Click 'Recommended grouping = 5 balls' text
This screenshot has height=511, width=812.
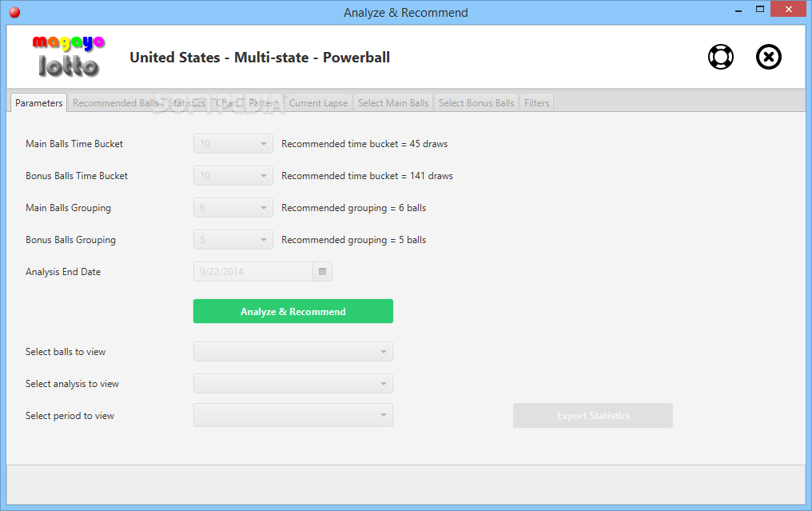[354, 240]
